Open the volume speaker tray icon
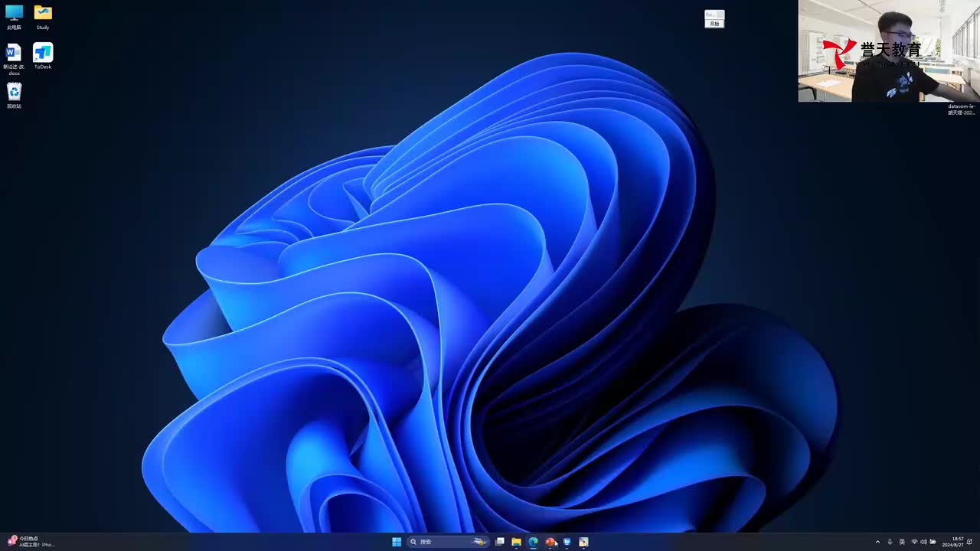The width and height of the screenshot is (980, 551). point(923,542)
